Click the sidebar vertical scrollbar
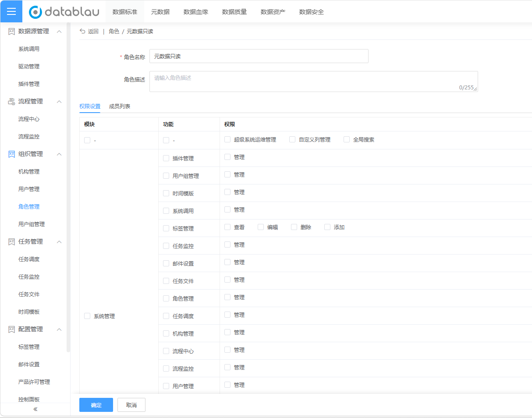This screenshot has width=532, height=418. pyautogui.click(x=68, y=187)
